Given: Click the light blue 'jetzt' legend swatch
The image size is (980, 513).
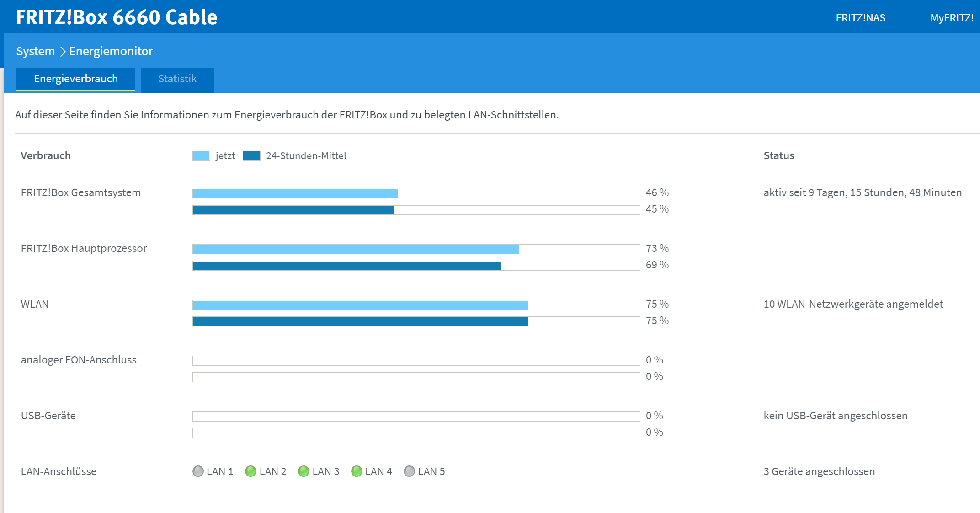Looking at the screenshot, I should point(201,156).
